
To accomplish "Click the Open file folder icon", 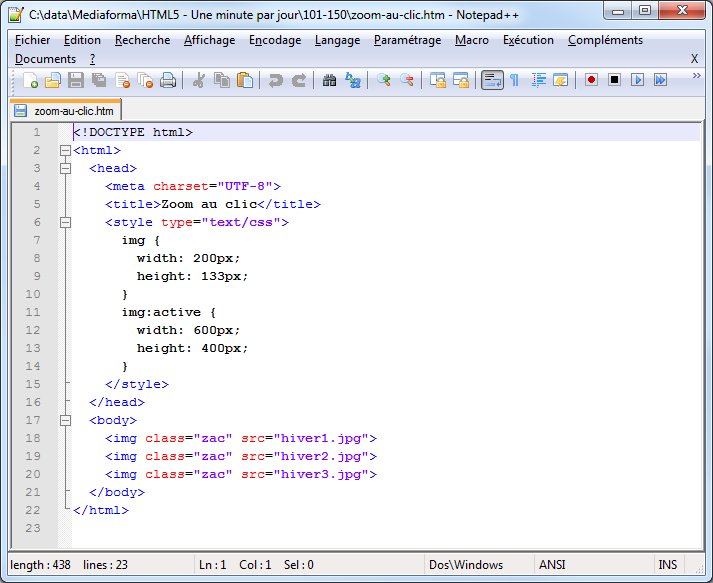I will pos(53,80).
